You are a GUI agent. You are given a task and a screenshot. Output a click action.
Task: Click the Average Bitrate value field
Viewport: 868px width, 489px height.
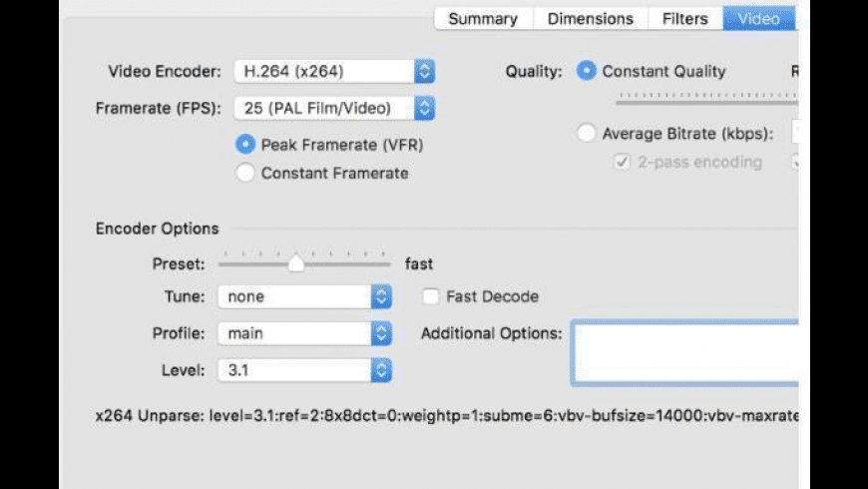795,134
